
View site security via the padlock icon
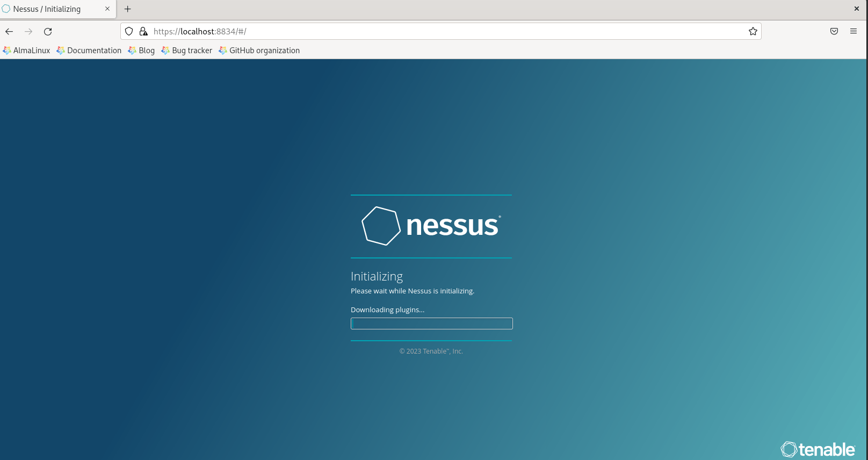(x=143, y=32)
